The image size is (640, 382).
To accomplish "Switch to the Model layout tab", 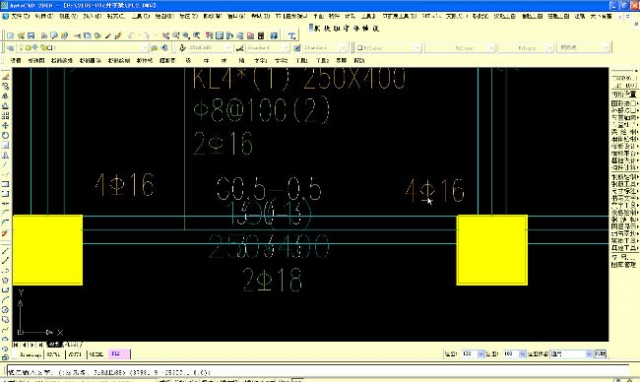I will pos(54,344).
